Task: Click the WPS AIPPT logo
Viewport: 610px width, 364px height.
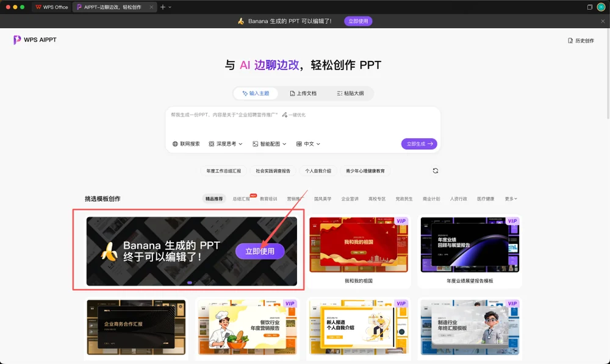Action: 35,40
